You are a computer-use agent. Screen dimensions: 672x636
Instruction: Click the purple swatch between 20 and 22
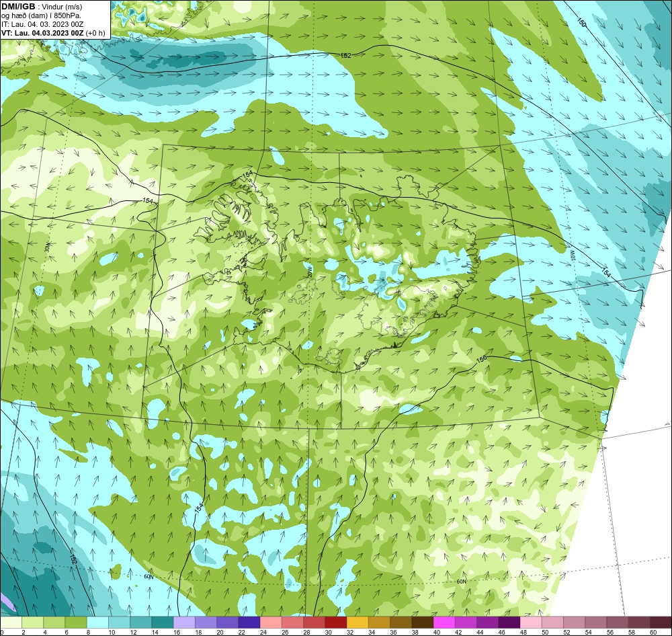click(228, 622)
